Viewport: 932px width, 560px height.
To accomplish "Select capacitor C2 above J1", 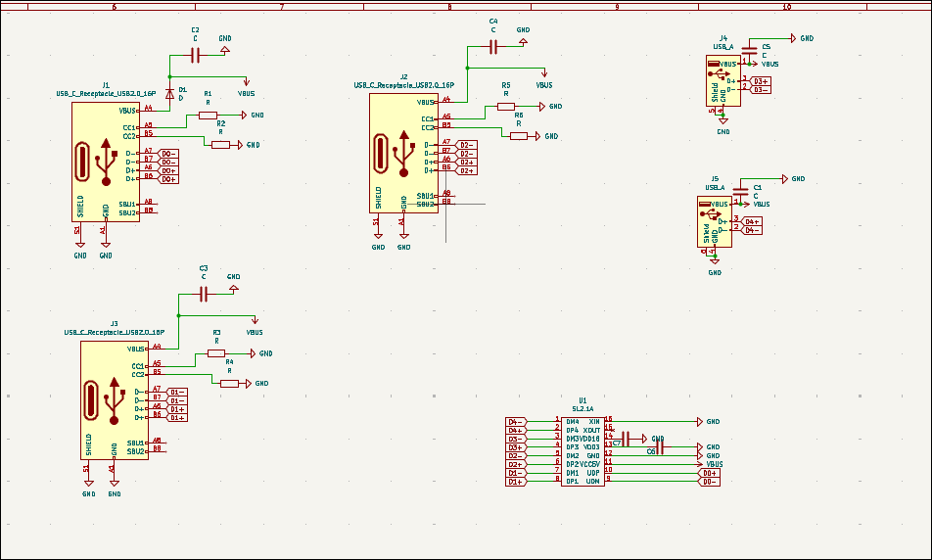I will pos(195,55).
